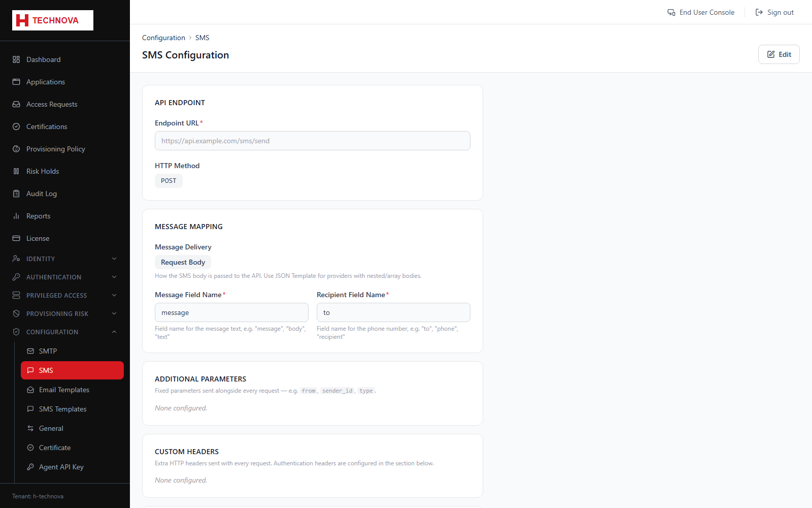Click the Message Field Name input
Viewport: 812px width, 508px height.
click(x=231, y=312)
